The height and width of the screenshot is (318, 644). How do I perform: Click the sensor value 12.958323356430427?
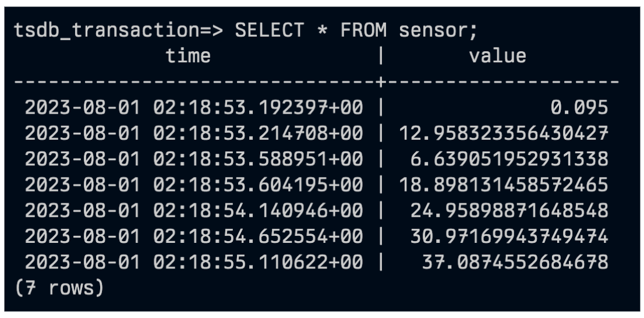[504, 133]
